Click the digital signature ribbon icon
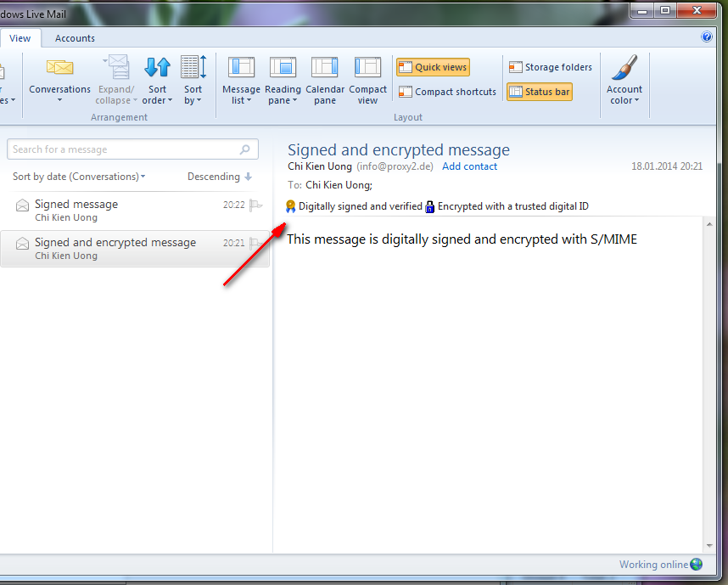This screenshot has height=585, width=728. (x=291, y=206)
